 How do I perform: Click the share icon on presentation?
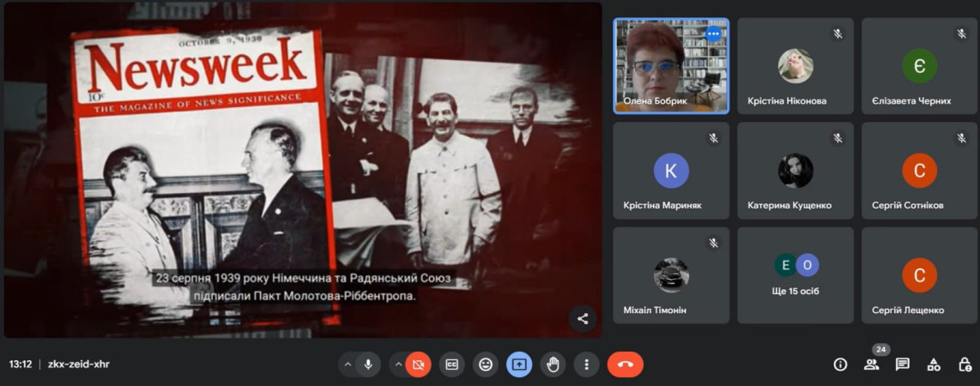pos(583,319)
